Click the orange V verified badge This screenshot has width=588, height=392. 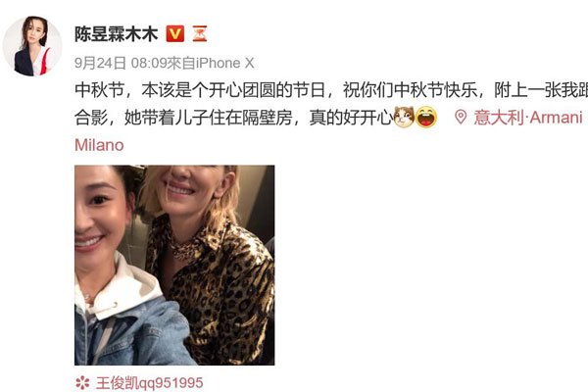[x=175, y=33]
